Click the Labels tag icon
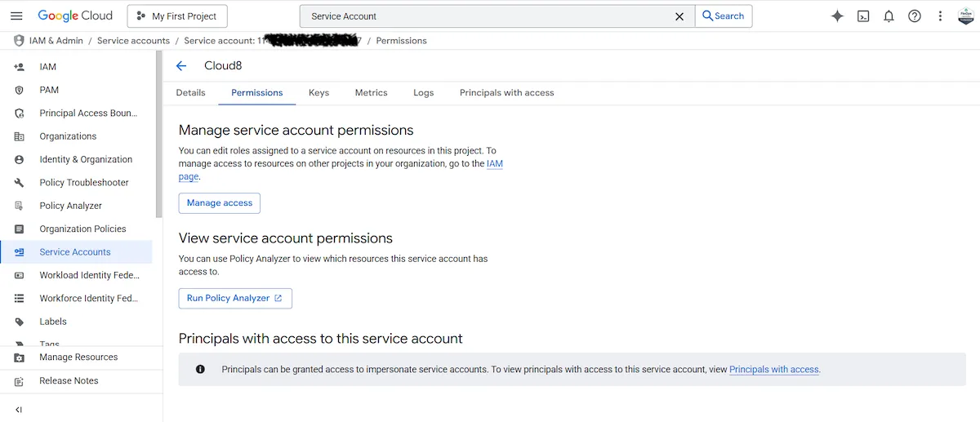Viewport: 980px width, 422px height. click(x=19, y=322)
